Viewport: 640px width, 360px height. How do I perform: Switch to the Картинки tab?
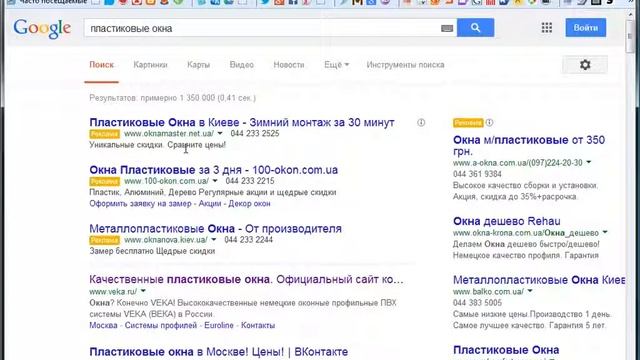coord(151,65)
